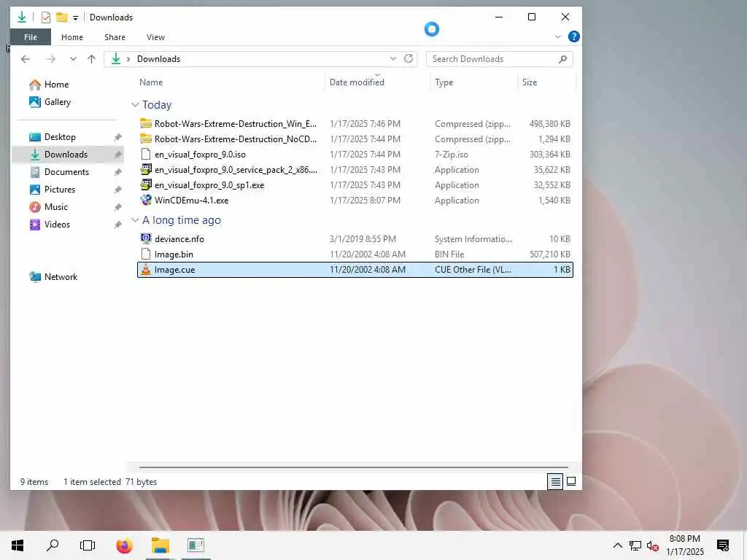Collapse the Today group
The height and width of the screenshot is (560, 747).
(x=135, y=105)
